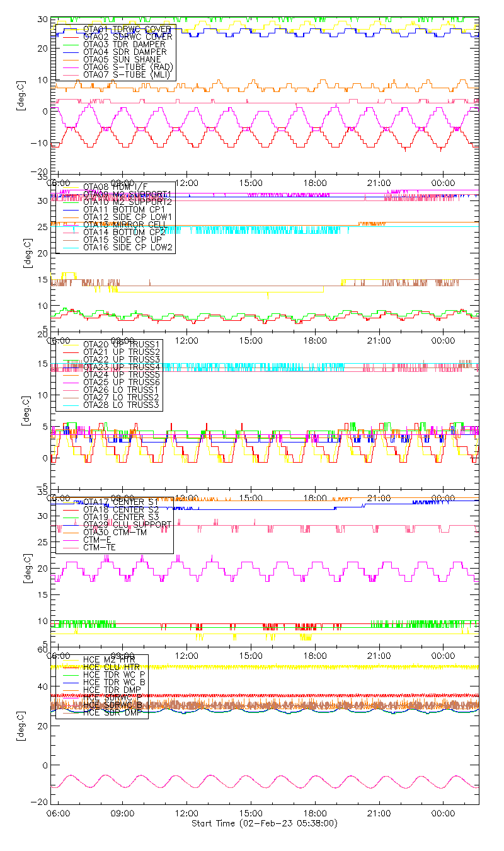Click the OTA22 UP TRUSS3 legend label
504x851 pixels.
point(122,359)
